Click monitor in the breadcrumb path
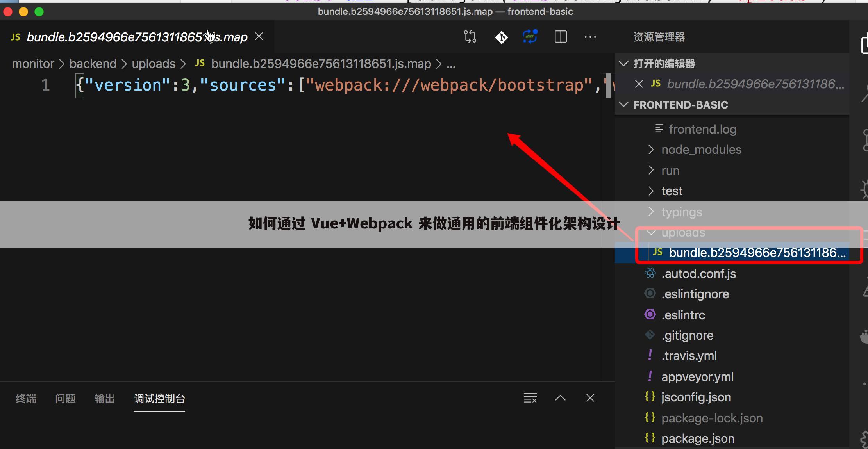The height and width of the screenshot is (449, 868). (33, 64)
